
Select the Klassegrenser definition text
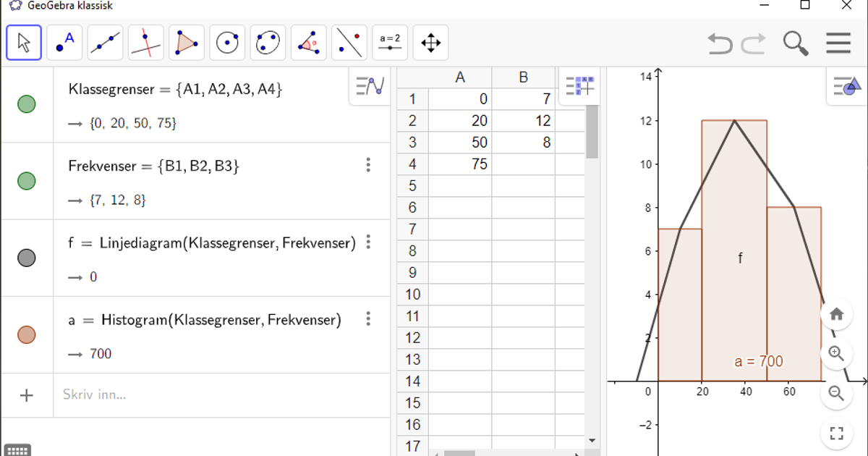(175, 90)
